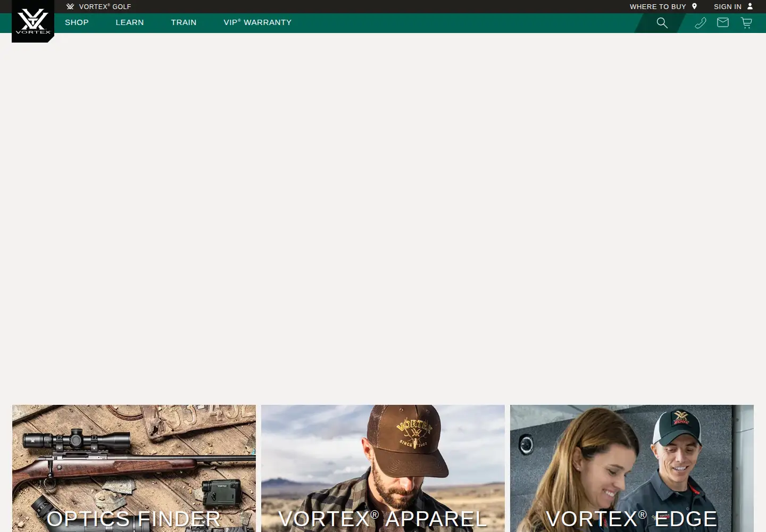Open the Vortex Edge card
The height and width of the screenshot is (532, 766).
click(632, 468)
